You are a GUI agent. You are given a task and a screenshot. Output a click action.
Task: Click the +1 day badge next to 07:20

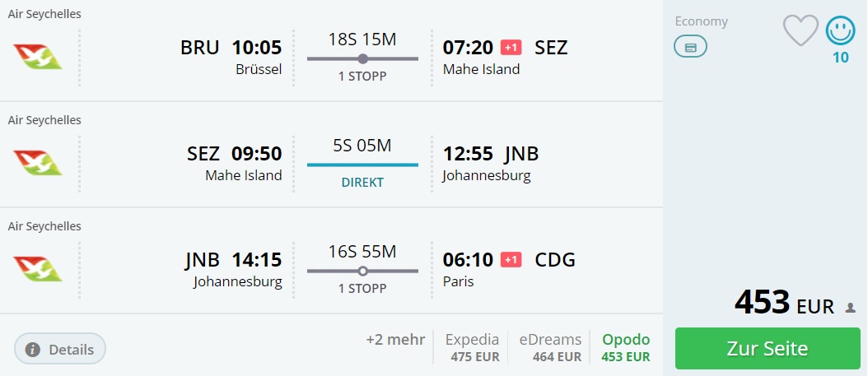[x=511, y=48]
